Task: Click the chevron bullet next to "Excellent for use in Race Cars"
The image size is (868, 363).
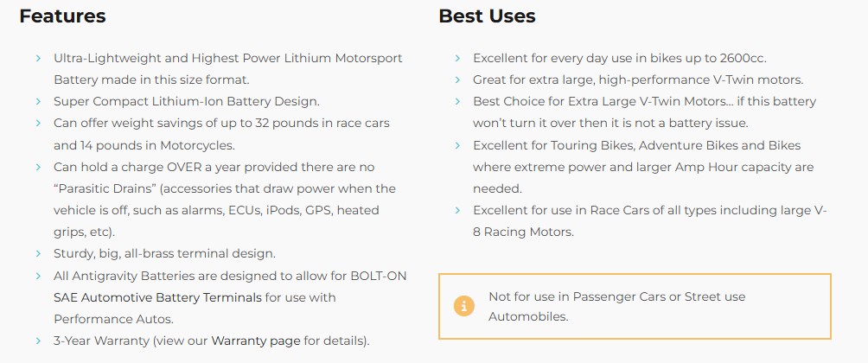Action: click(458, 210)
